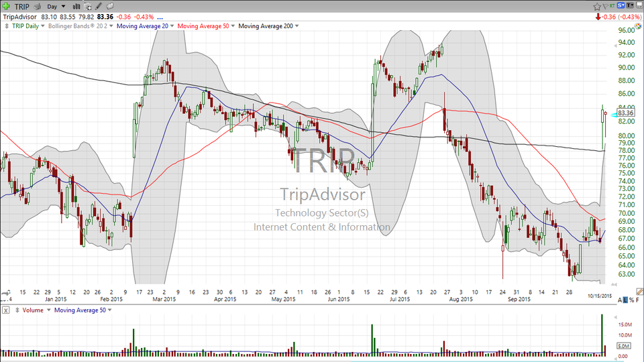Click the gray arrow at bottom of volume scale

(615, 358)
